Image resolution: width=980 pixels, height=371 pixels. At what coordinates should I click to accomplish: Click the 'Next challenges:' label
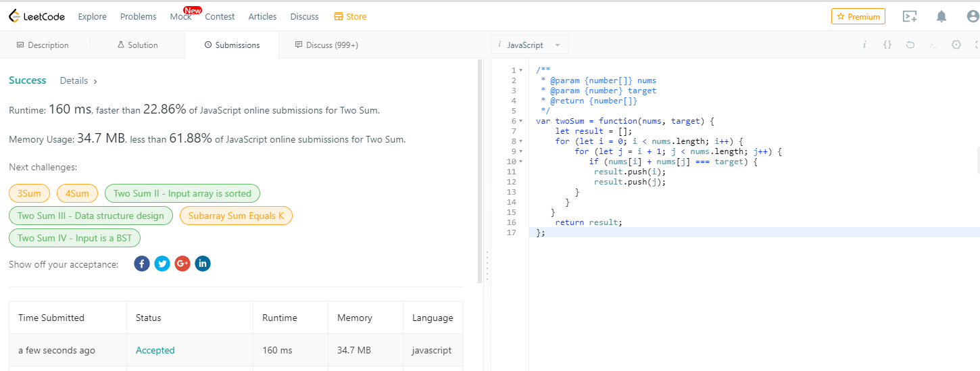43,167
